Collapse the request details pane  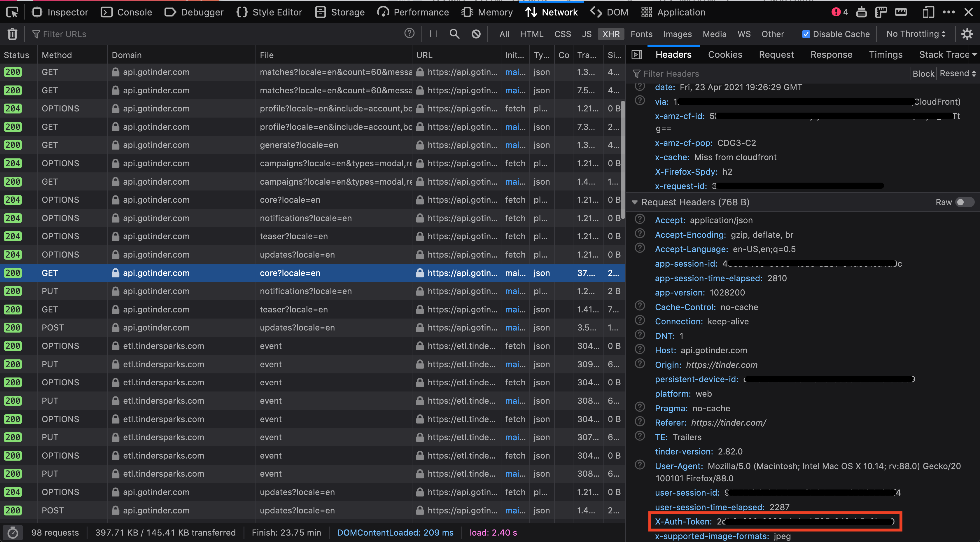(637, 55)
